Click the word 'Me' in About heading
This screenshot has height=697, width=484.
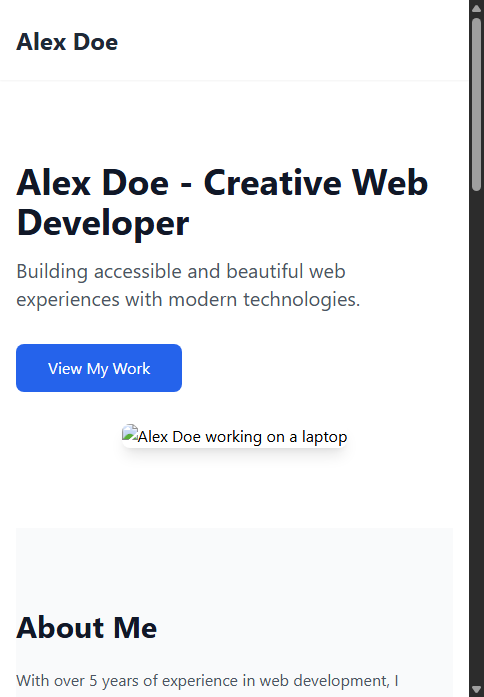[135, 627]
